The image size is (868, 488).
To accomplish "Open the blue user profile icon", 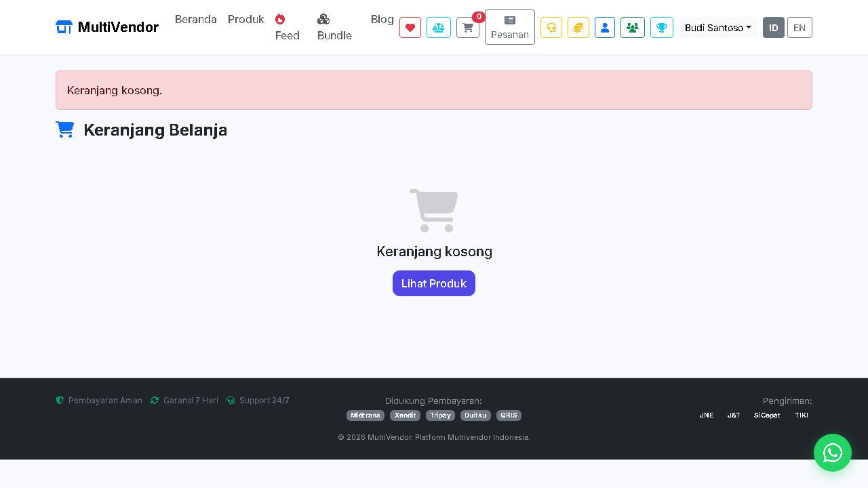I will 605,28.
